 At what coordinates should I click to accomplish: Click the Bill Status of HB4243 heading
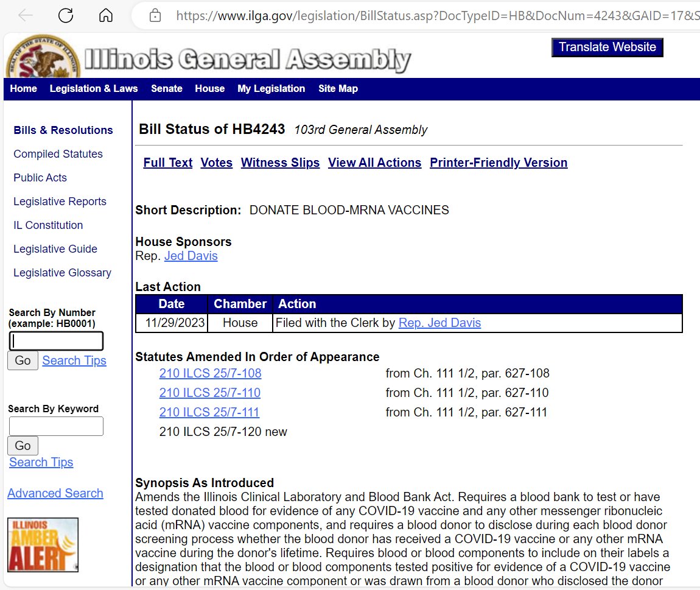coord(212,129)
